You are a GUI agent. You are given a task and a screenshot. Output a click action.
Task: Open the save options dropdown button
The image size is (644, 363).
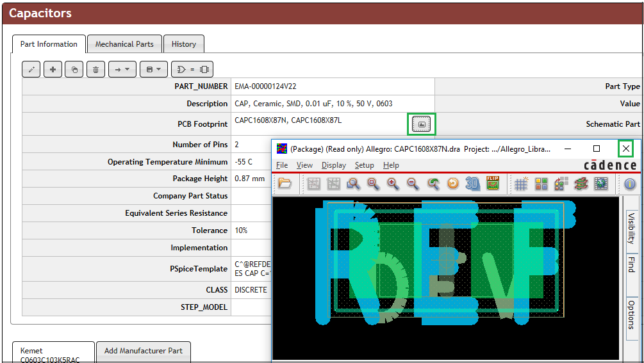[154, 69]
